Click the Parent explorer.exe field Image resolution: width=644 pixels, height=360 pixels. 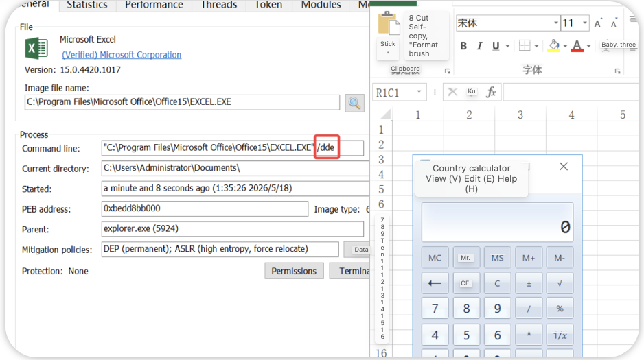tap(233, 229)
